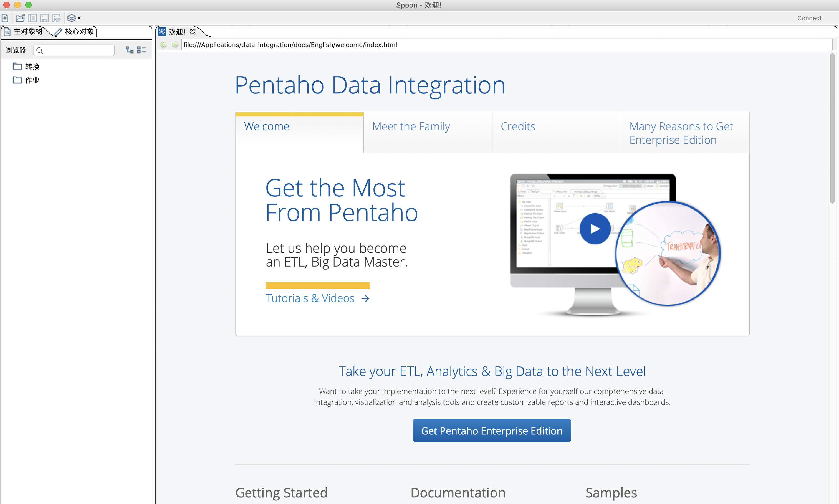Viewport: 839px width, 504px height.
Task: Play the Pentaho intro video
Action: [595, 229]
